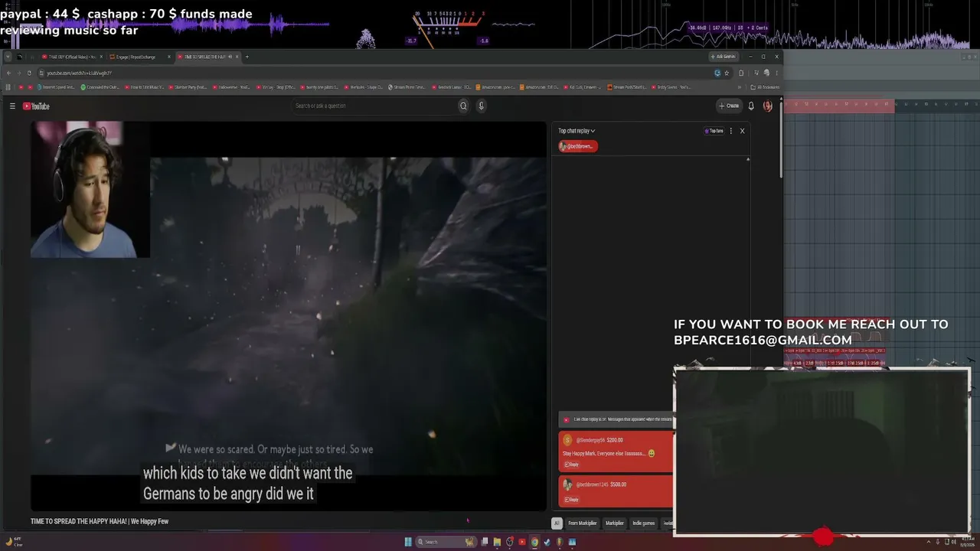Focus the YouTube search box
The image size is (980, 551).
(x=374, y=106)
